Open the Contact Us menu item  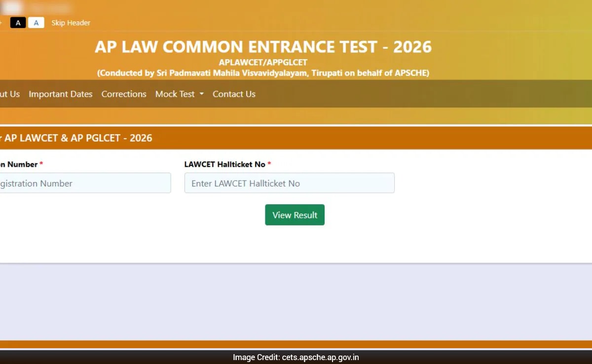click(x=234, y=94)
